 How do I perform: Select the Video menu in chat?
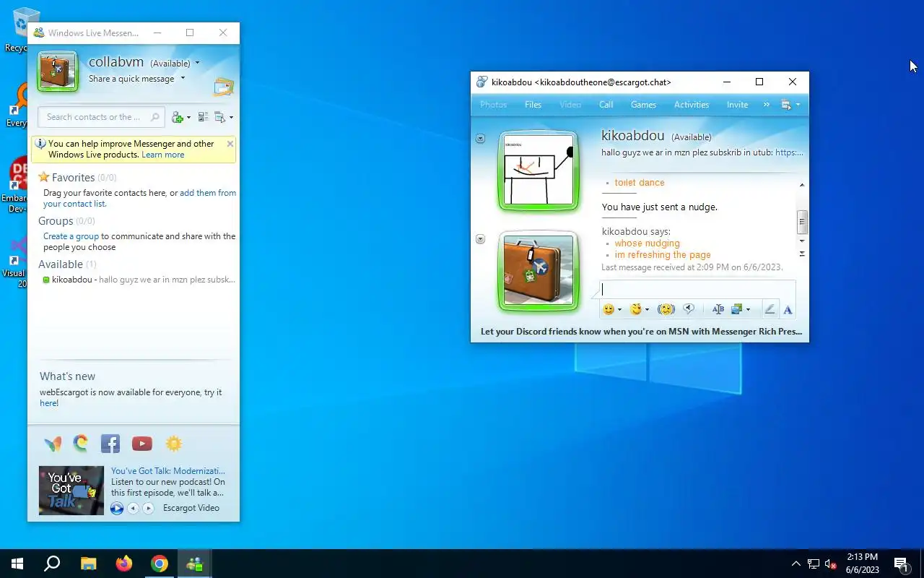[570, 105]
